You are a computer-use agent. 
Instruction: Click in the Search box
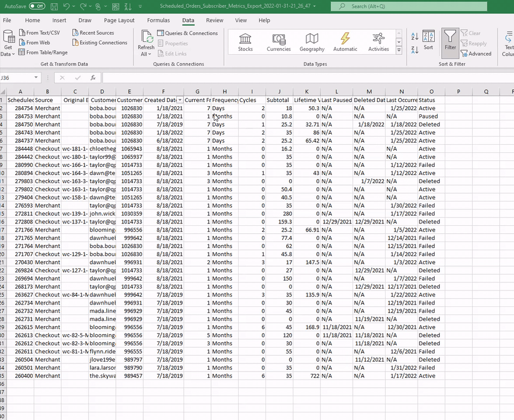tap(409, 6)
